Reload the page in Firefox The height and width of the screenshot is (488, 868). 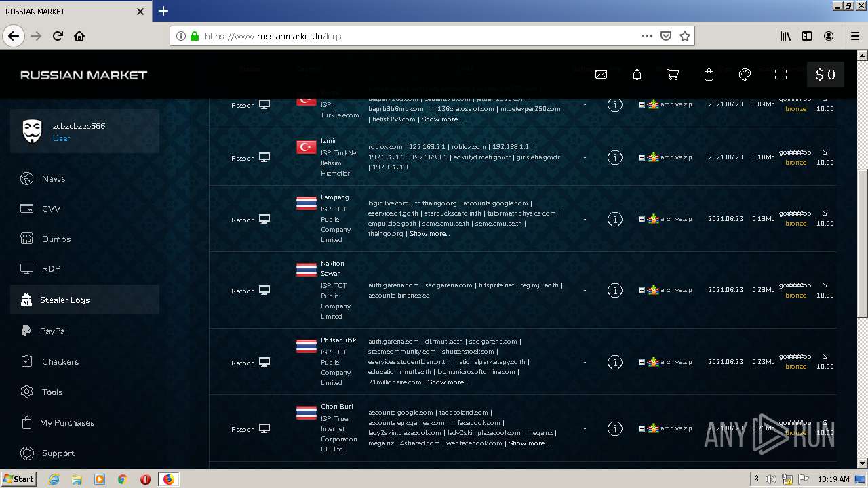pos(58,36)
